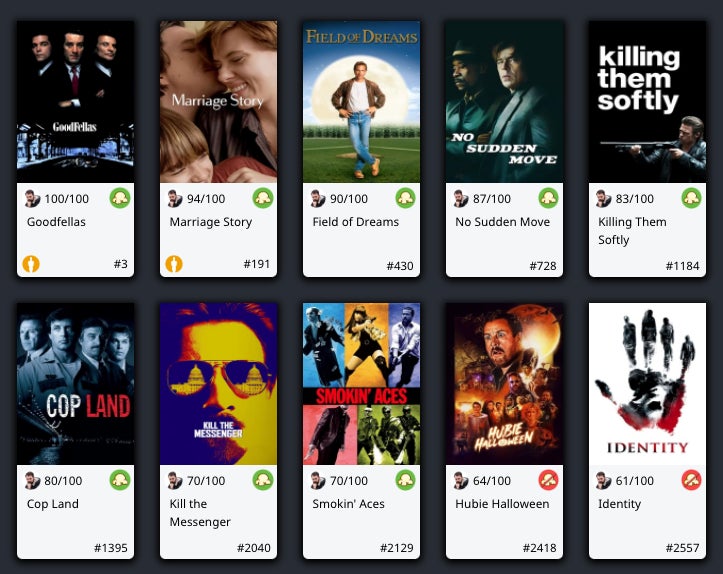This screenshot has height=574, width=723.
Task: Open the Killing Them Softly poster
Action: pyautogui.click(x=647, y=101)
